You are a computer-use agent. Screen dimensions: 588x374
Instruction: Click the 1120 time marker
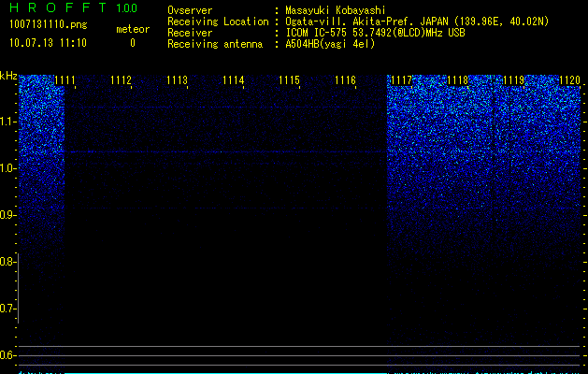pos(569,80)
